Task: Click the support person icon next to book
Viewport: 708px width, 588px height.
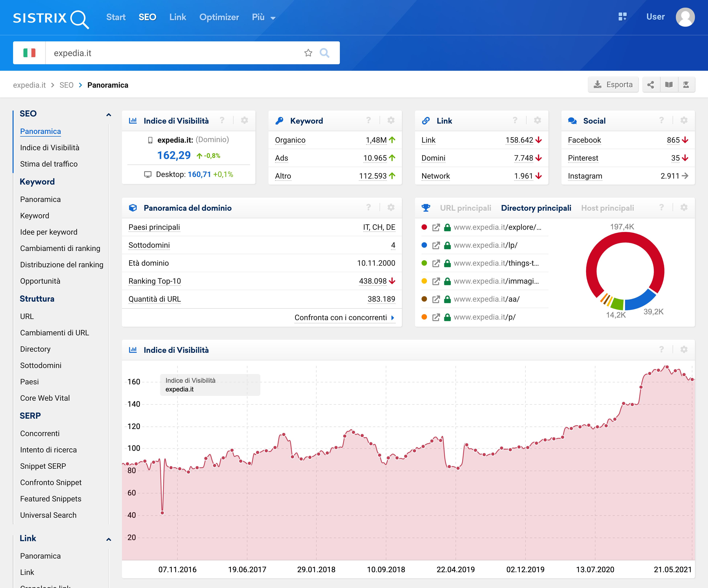Action: point(686,85)
